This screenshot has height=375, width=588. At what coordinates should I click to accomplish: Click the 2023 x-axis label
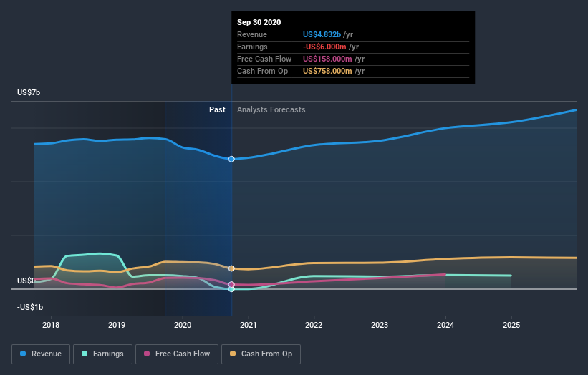(x=380, y=325)
